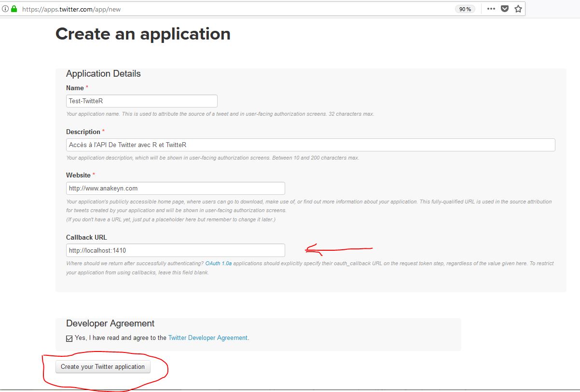
Task: Bookmark this page with the star icon
Action: tap(518, 9)
